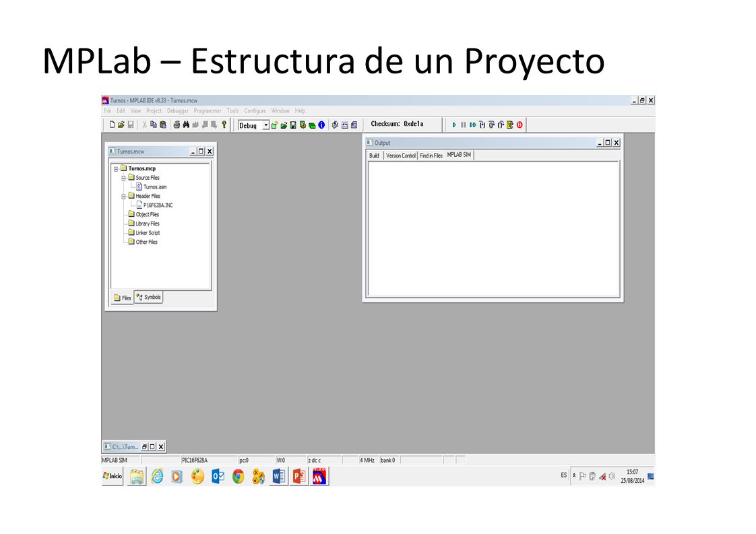756x534 pixels.
Task: Click the red Breakpoints icon
Action: 519,125
